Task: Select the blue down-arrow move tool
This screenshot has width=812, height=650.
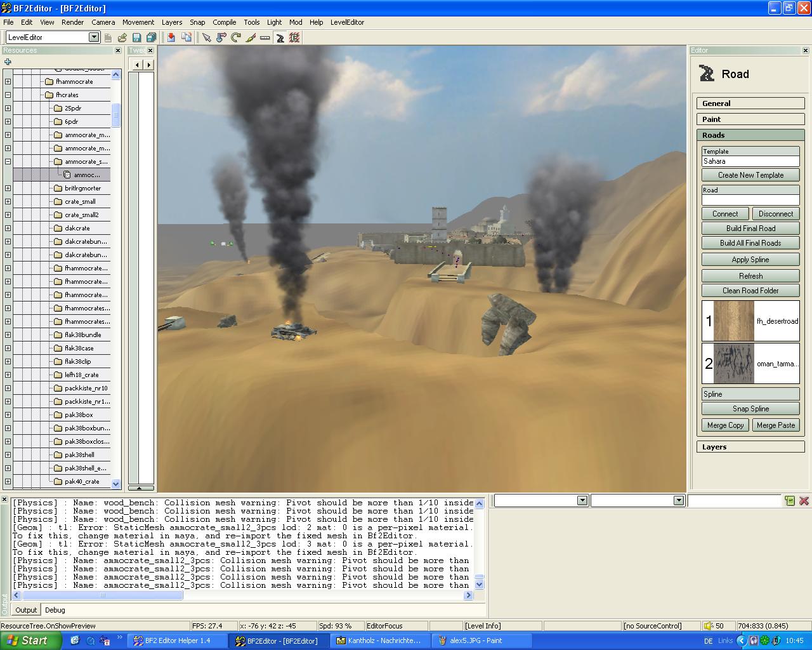Action: coord(221,37)
